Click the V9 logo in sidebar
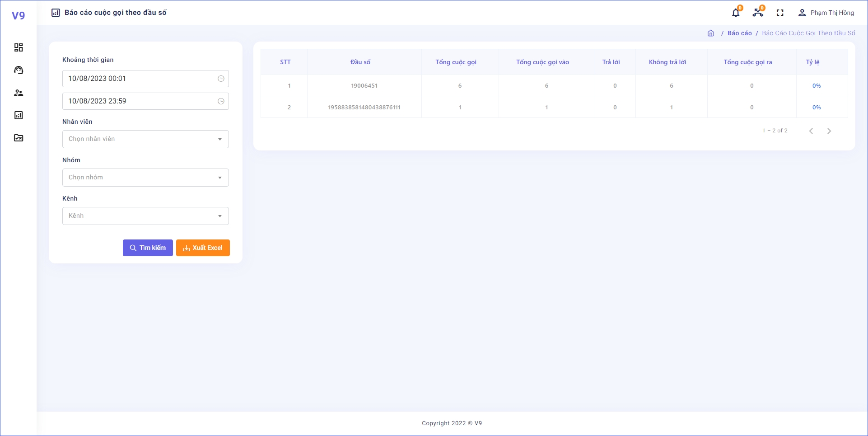 coord(18,16)
